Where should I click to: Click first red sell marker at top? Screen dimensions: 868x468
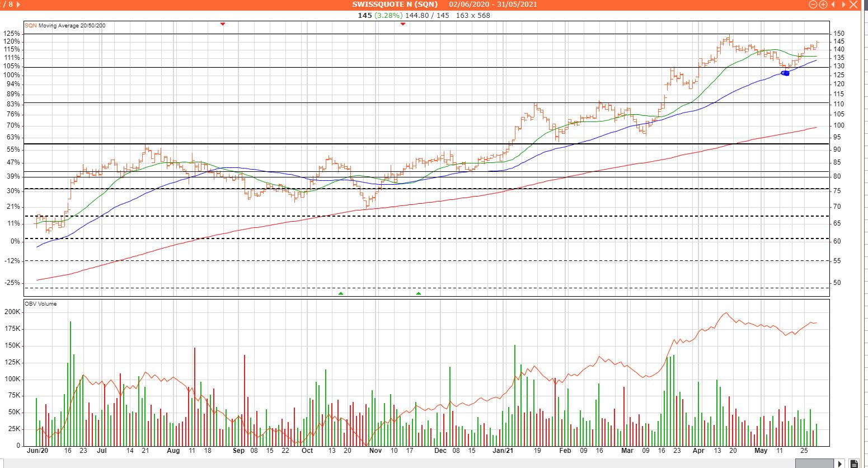[x=223, y=24]
